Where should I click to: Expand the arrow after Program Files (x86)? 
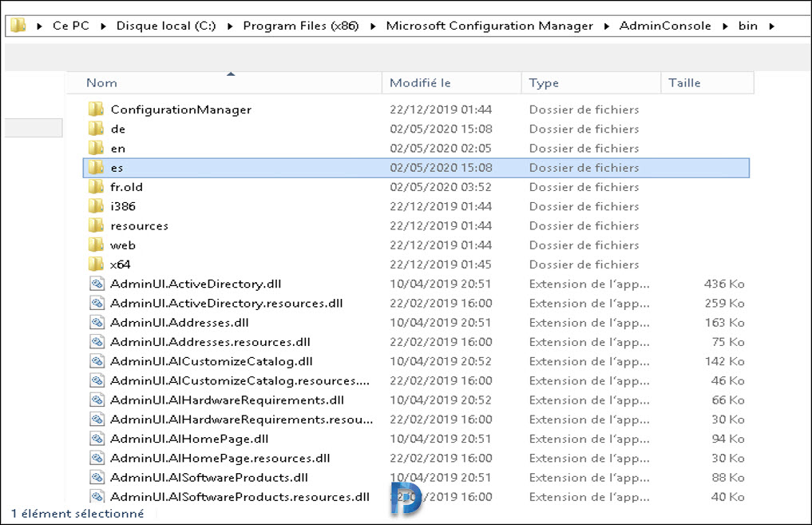pyautogui.click(x=373, y=26)
